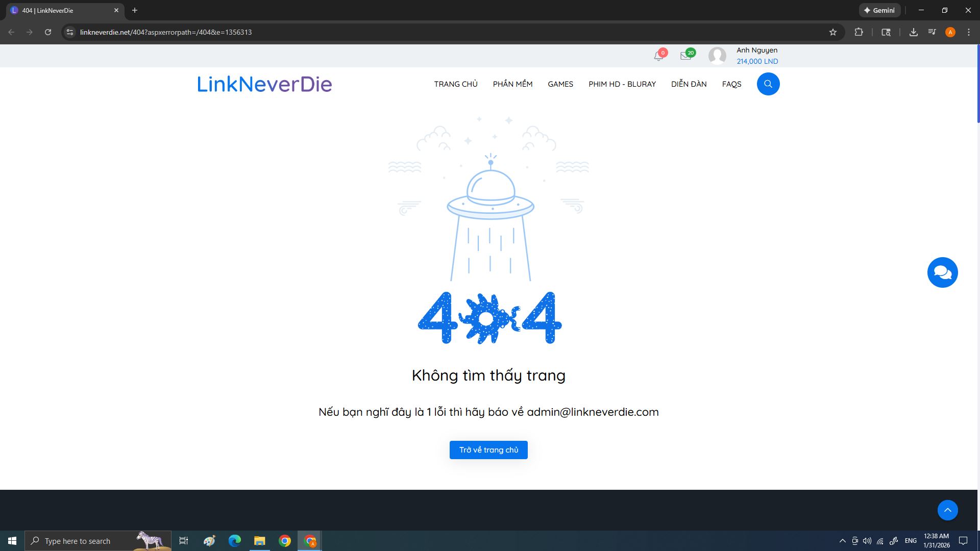Image resolution: width=980 pixels, height=551 pixels.
Task: Click Trở về trang chủ button
Action: (488, 450)
